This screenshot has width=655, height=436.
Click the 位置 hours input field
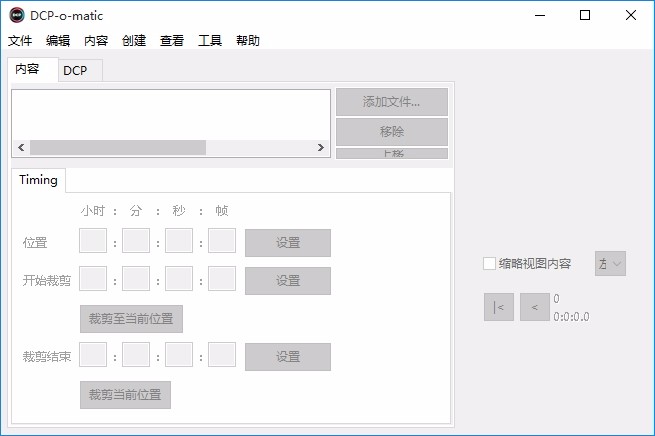tap(93, 240)
